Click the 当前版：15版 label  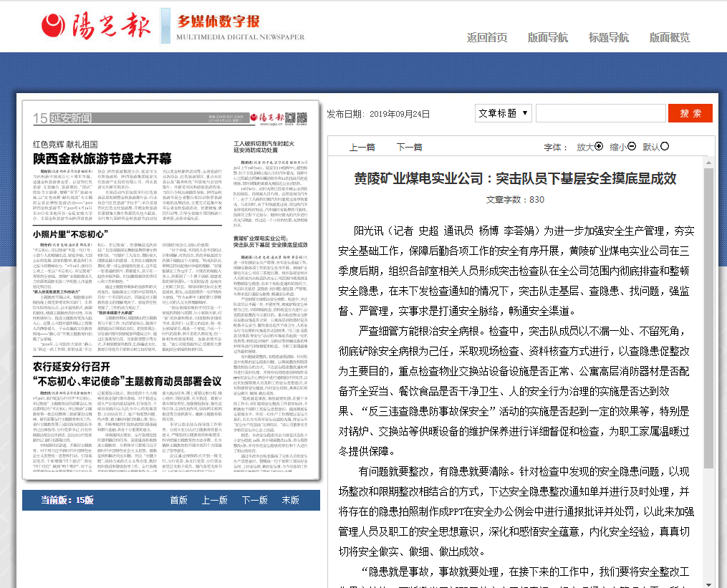pyautogui.click(x=67, y=500)
